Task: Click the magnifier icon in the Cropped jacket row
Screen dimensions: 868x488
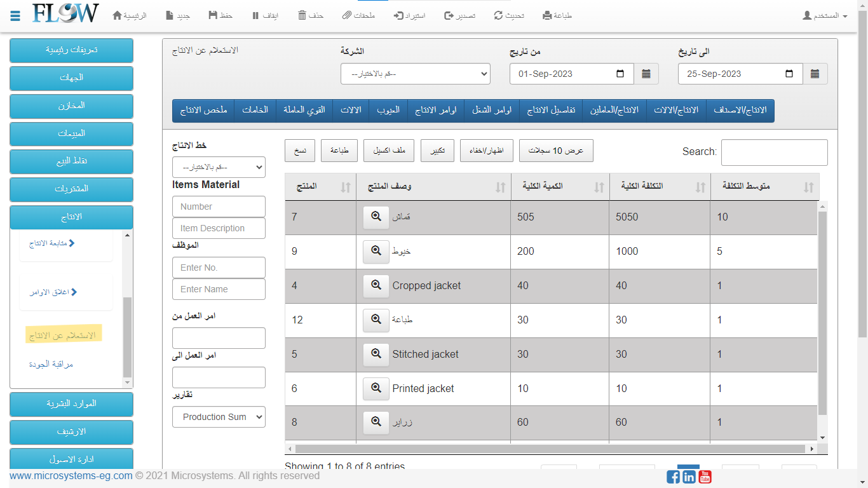Action: (376, 285)
